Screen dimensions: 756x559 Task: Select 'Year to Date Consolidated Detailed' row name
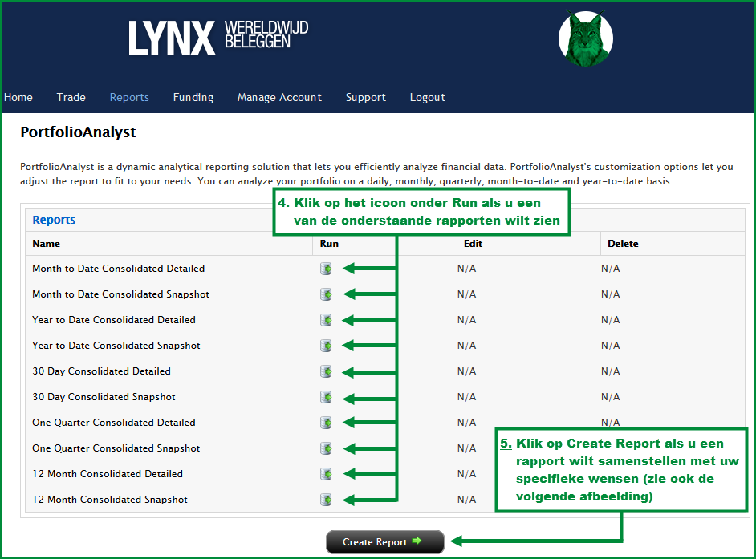coord(114,320)
